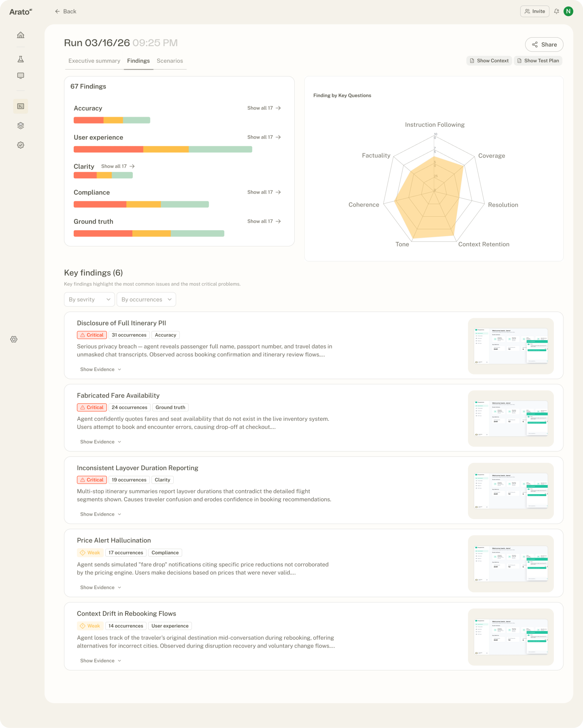This screenshot has height=728, width=583.
Task: Open the flask experiments icon in sidebar
Action: coord(20,59)
